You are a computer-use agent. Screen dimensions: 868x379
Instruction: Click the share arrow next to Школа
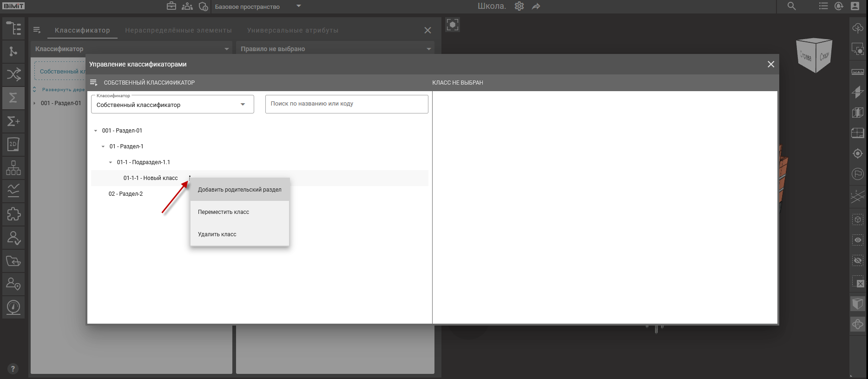coord(536,7)
